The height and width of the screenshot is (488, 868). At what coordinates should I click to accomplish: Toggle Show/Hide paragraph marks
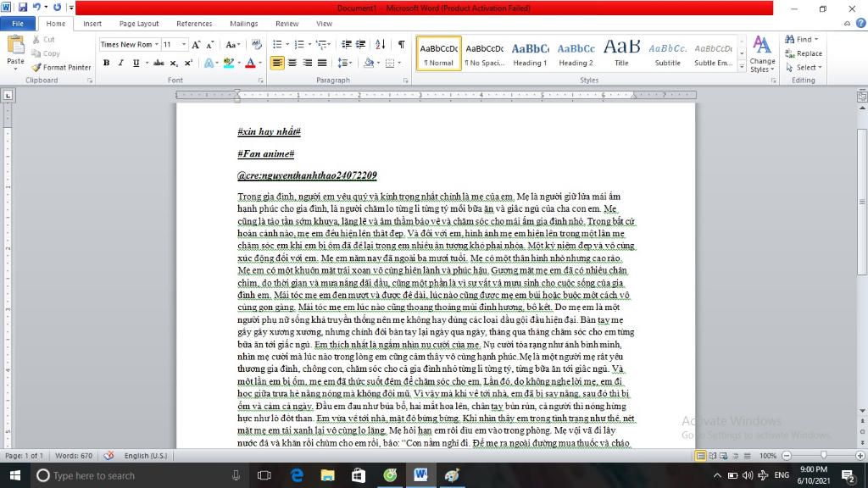401,44
